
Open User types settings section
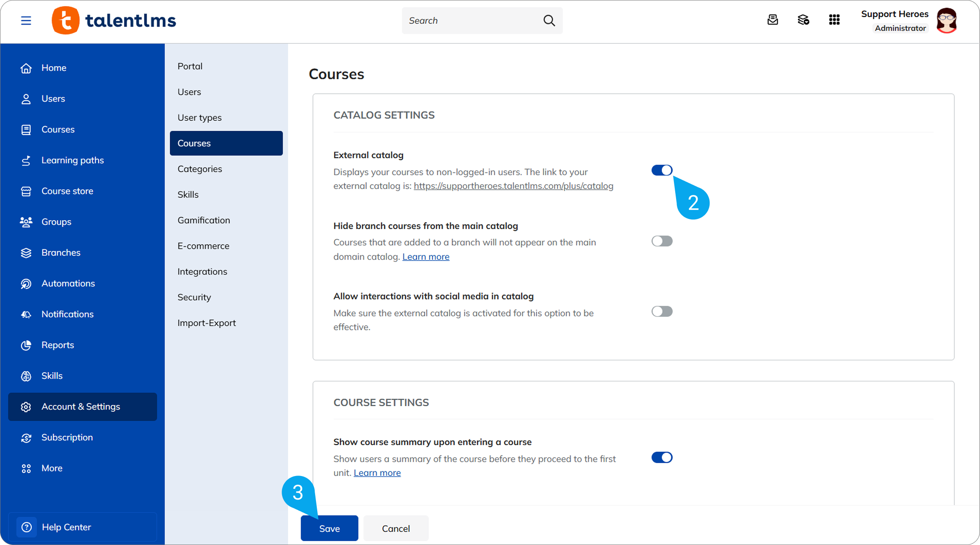click(226, 118)
